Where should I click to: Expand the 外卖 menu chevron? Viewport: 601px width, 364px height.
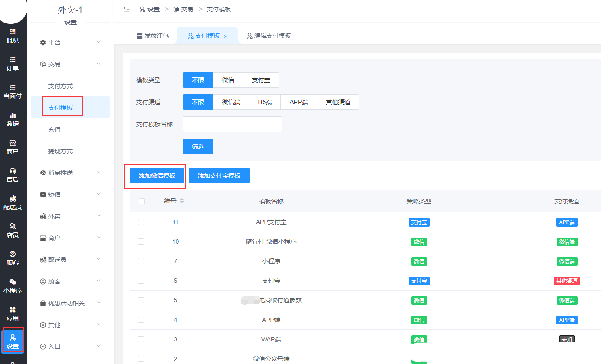(x=99, y=216)
